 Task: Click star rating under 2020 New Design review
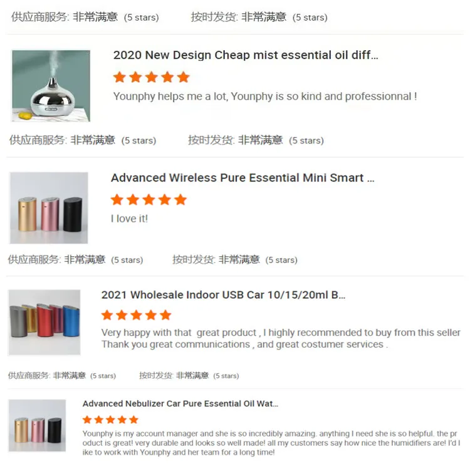(x=151, y=77)
